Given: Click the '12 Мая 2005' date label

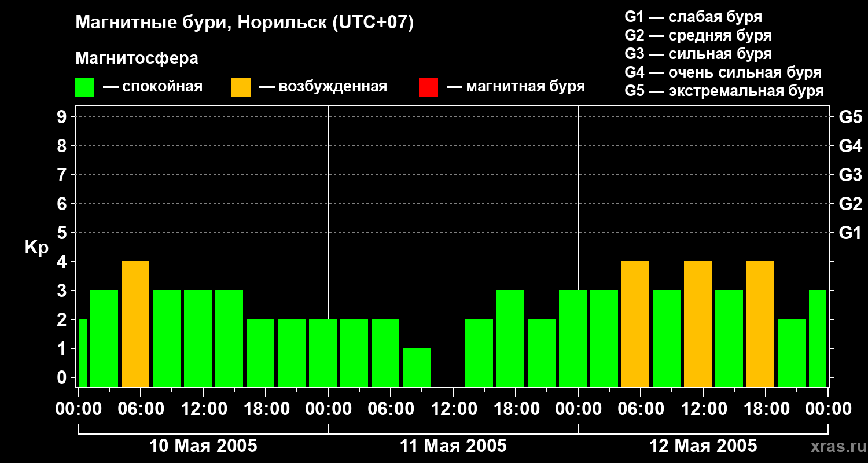Looking at the screenshot, I should coord(703,446).
